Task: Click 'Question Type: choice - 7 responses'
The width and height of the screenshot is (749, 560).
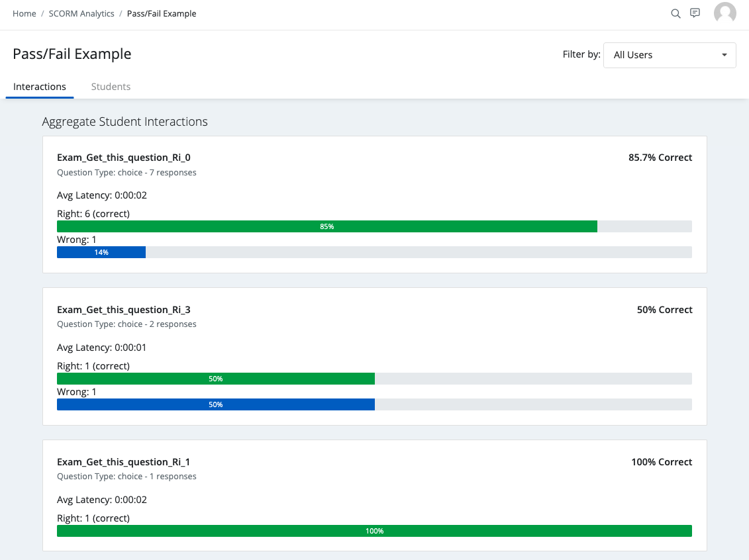Action: [126, 172]
